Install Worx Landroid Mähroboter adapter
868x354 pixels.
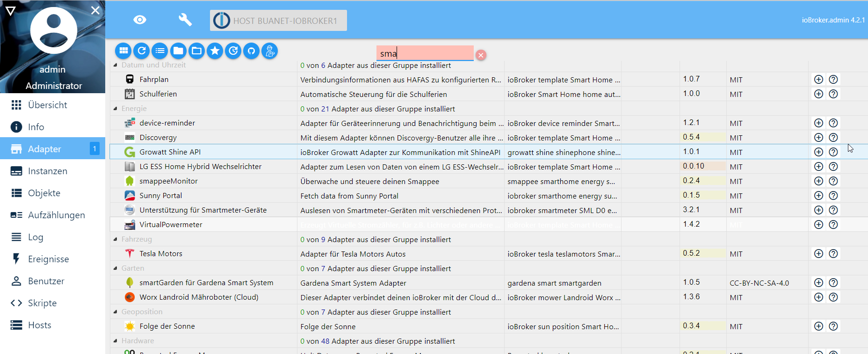(818, 297)
